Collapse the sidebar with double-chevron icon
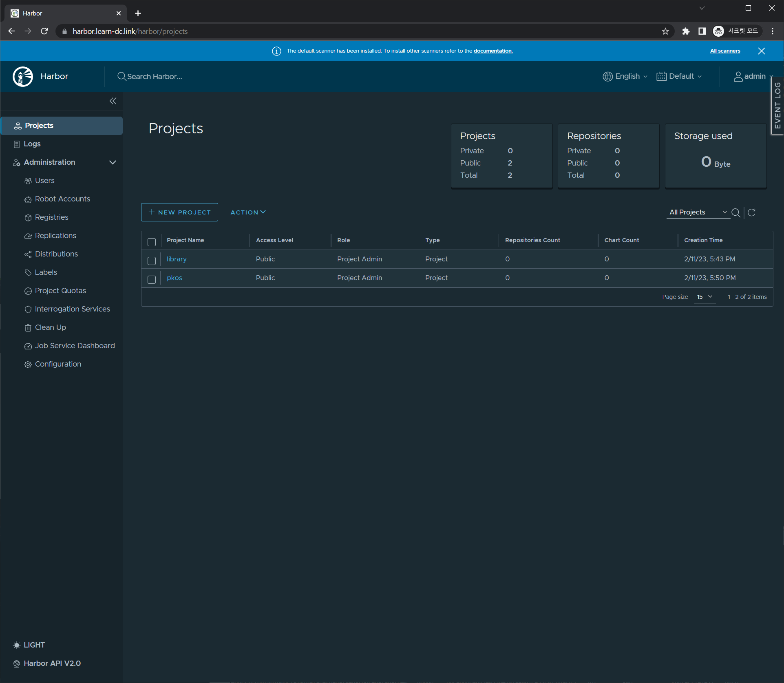Screen dimensions: 784x683 point(113,101)
